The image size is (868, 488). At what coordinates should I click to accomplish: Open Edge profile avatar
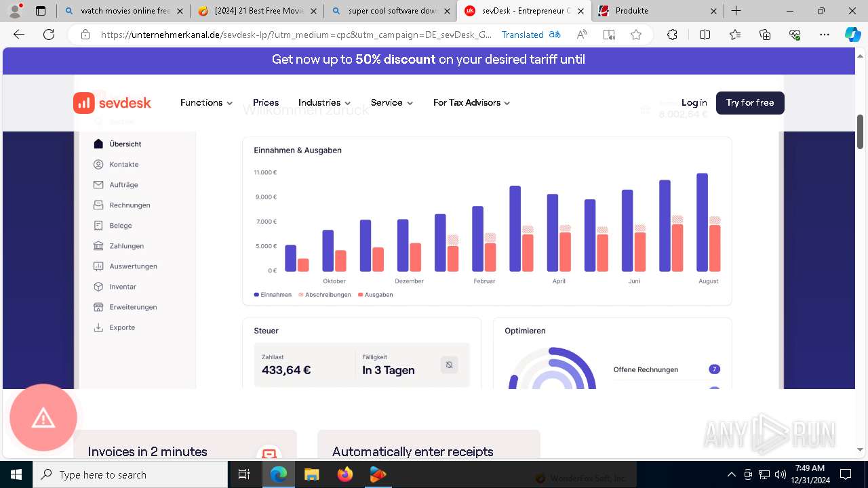click(15, 11)
